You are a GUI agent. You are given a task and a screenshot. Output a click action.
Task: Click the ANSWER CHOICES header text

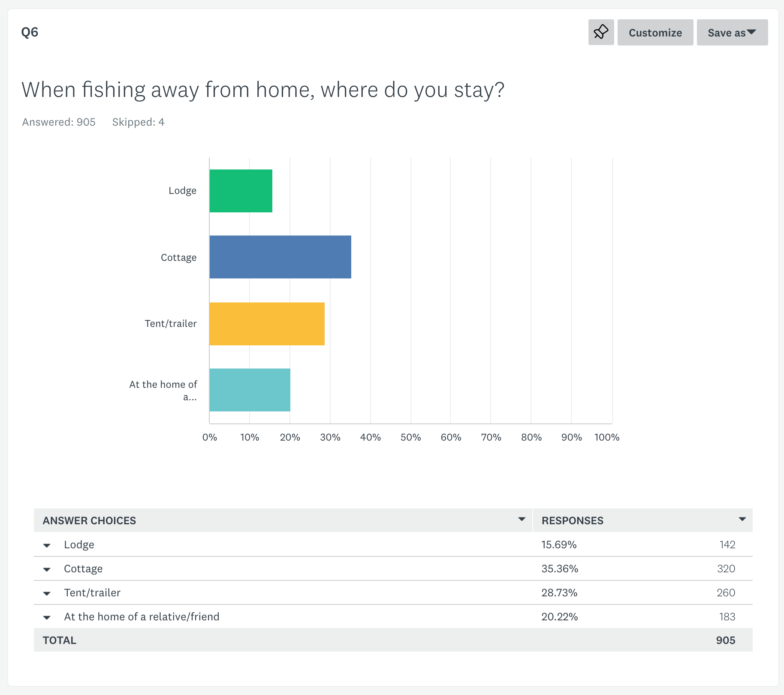point(89,520)
